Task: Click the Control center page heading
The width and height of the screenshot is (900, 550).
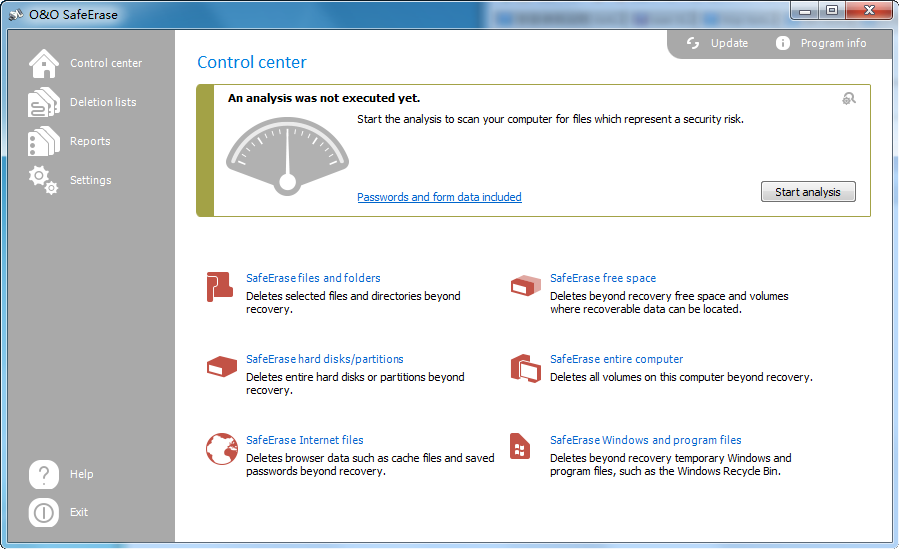Action: (x=252, y=62)
